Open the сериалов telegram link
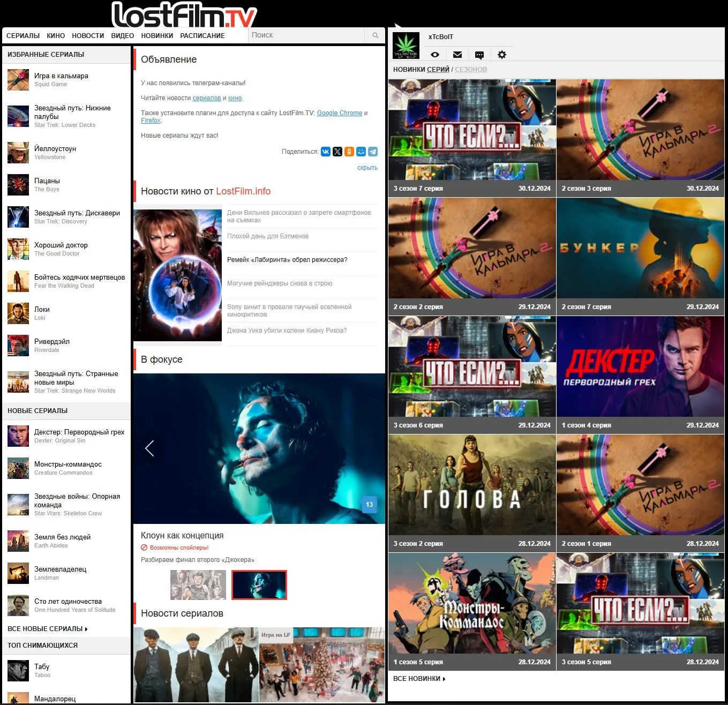728x705 pixels. pyautogui.click(x=207, y=98)
